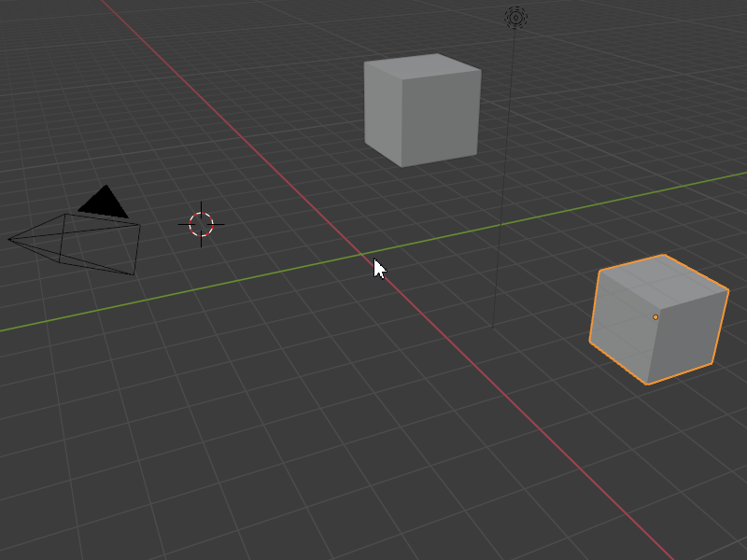The width and height of the screenshot is (747, 560).
Task: Click the unselected gray cube
Action: (x=422, y=110)
